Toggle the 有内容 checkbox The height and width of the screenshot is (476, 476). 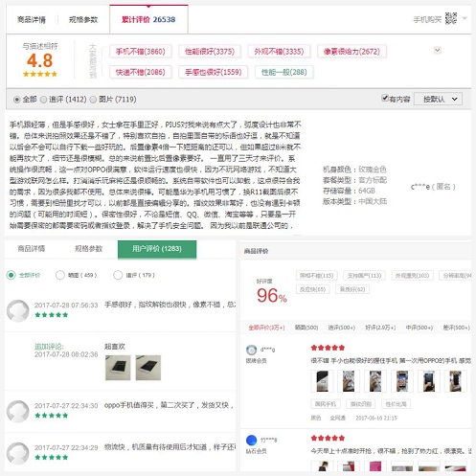click(x=385, y=98)
